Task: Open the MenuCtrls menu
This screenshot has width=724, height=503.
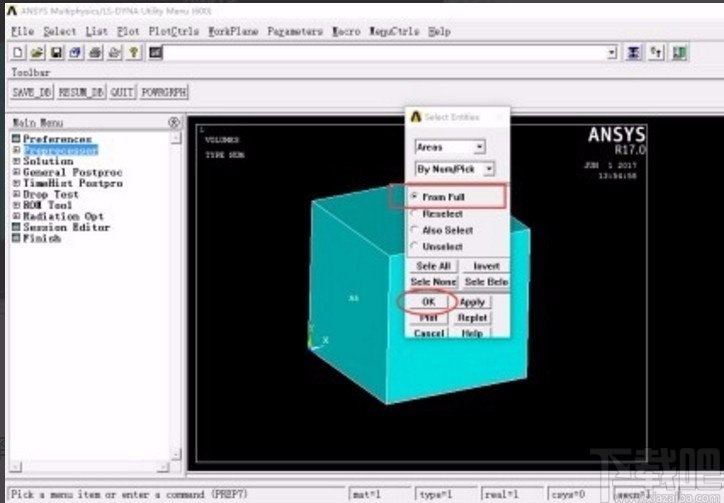Action: (x=394, y=31)
